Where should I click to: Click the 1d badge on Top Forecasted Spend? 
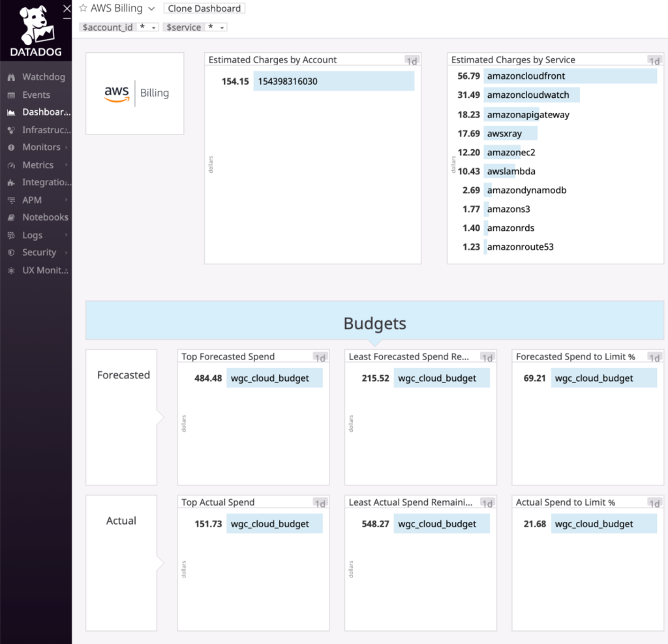click(320, 358)
